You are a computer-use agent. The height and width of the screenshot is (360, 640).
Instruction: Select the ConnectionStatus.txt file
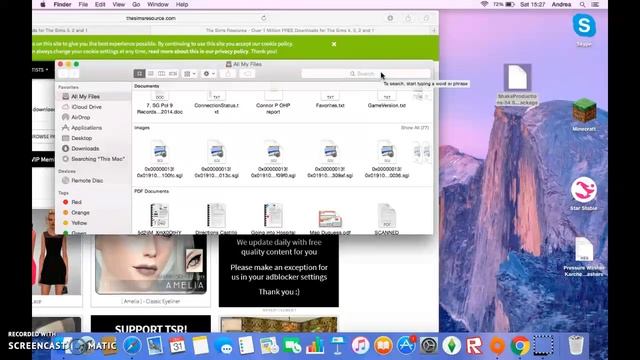click(x=216, y=102)
